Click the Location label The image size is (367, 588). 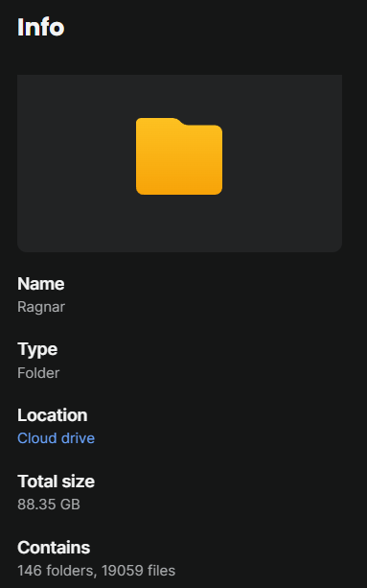(53, 415)
